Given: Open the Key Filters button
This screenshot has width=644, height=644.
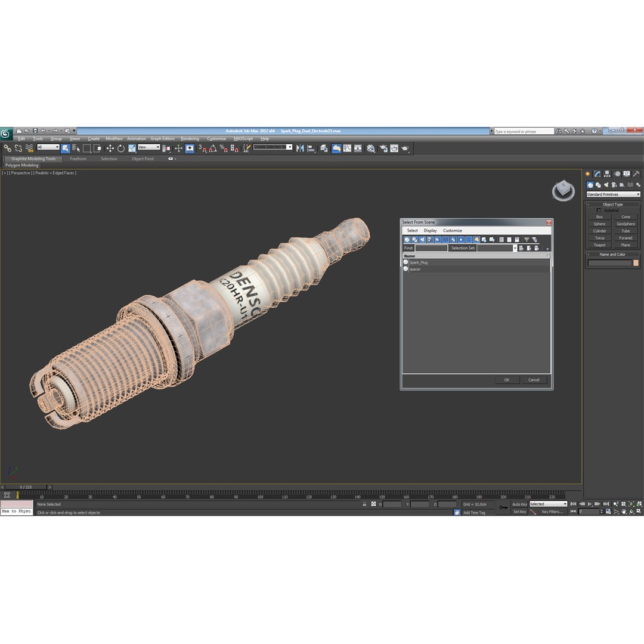Looking at the screenshot, I should coord(552,512).
